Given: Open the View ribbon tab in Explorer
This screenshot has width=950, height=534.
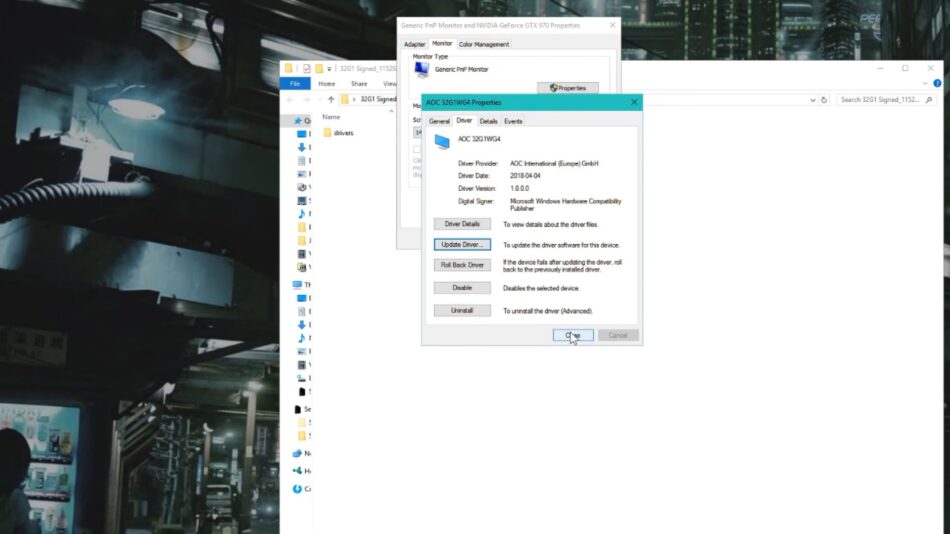Looking at the screenshot, I should coord(389,84).
